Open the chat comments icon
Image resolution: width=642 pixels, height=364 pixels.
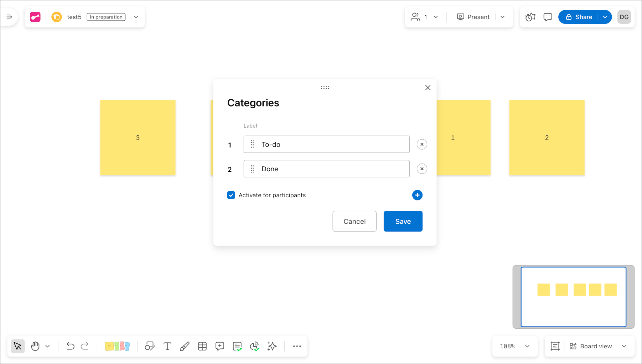(548, 17)
